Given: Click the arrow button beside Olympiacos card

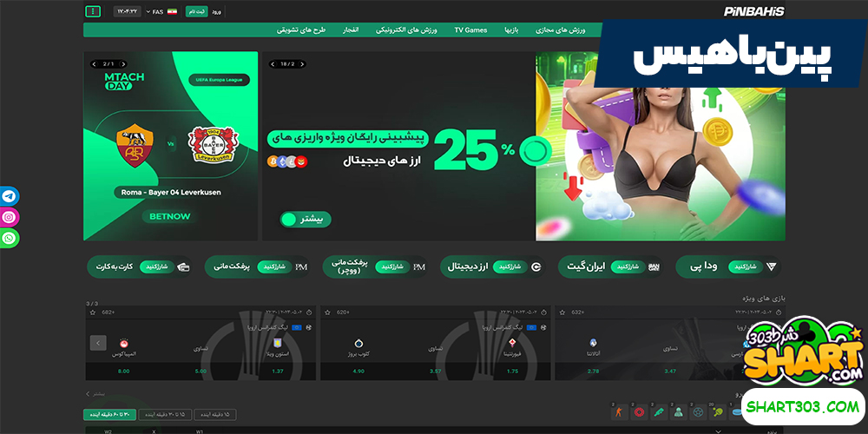Looking at the screenshot, I should click(98, 343).
